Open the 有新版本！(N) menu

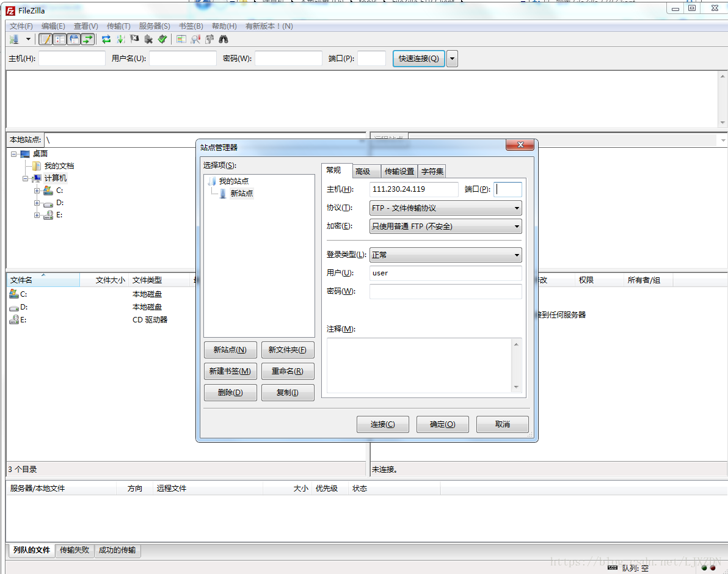pyautogui.click(x=269, y=26)
